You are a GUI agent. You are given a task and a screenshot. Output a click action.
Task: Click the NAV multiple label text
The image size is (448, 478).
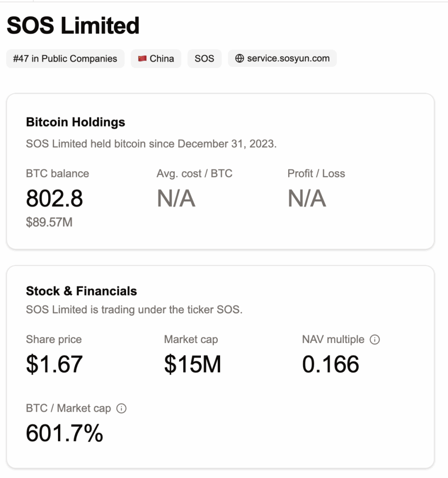(x=333, y=340)
